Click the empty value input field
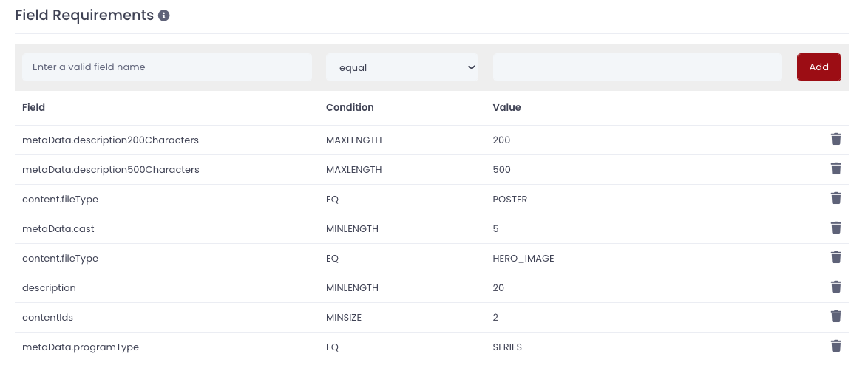Screen dimensions: 868x368 click(x=638, y=67)
